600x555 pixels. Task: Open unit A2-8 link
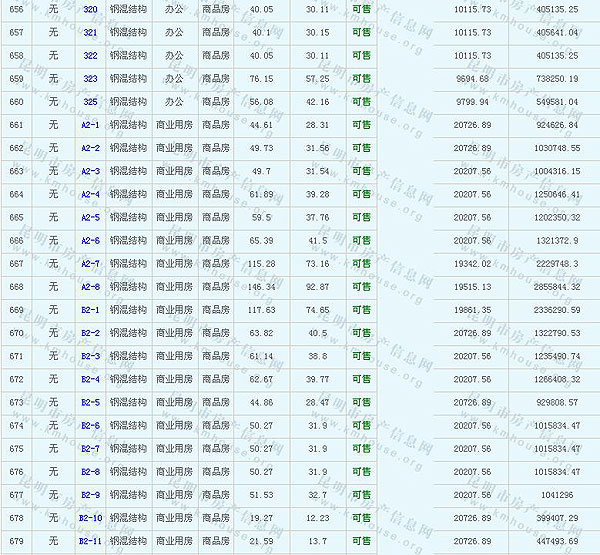(90, 287)
